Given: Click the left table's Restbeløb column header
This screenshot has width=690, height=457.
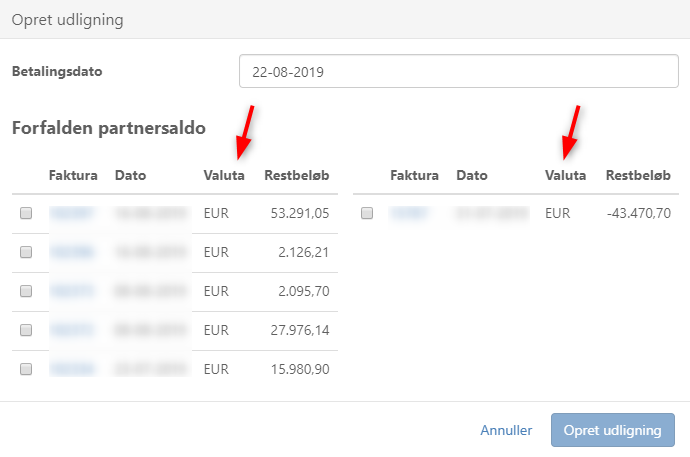Looking at the screenshot, I should 297,175.
